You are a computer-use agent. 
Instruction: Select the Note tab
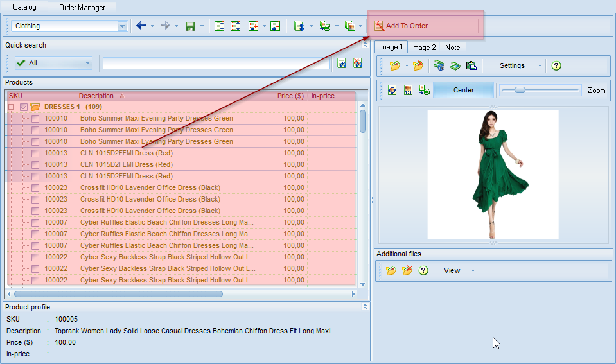(453, 48)
